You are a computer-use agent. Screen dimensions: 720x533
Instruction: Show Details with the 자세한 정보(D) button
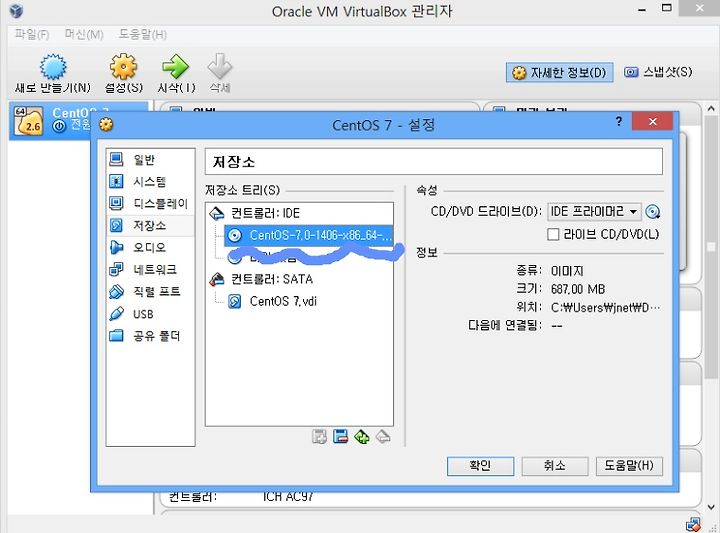[559, 73]
